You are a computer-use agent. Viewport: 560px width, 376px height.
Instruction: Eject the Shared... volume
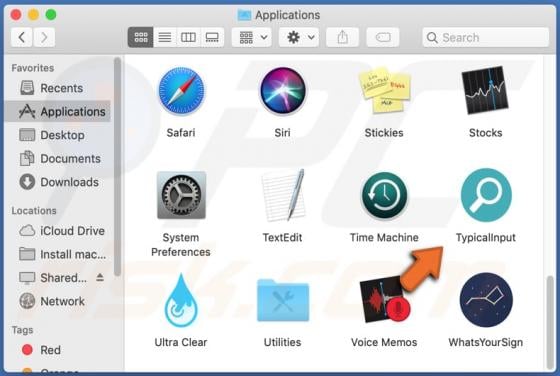pos(100,277)
